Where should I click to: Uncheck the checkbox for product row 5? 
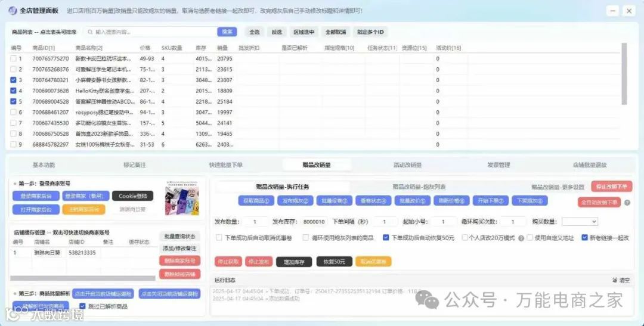pos(14,101)
